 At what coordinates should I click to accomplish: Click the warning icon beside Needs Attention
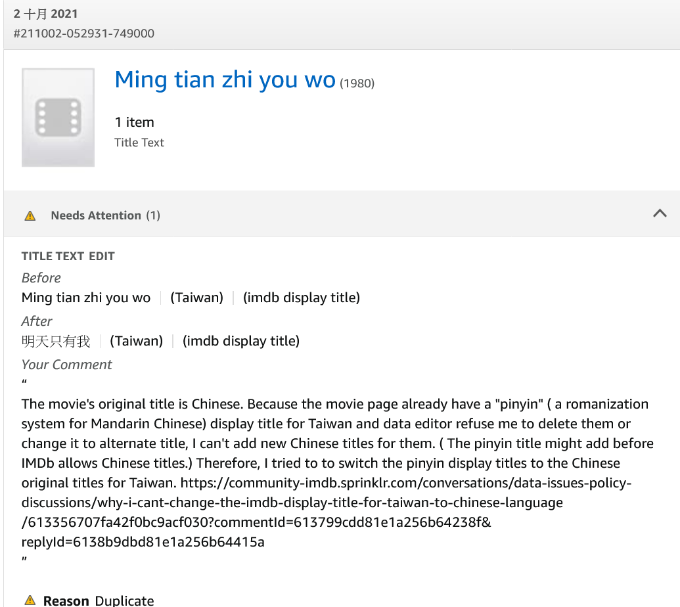[x=30, y=215]
